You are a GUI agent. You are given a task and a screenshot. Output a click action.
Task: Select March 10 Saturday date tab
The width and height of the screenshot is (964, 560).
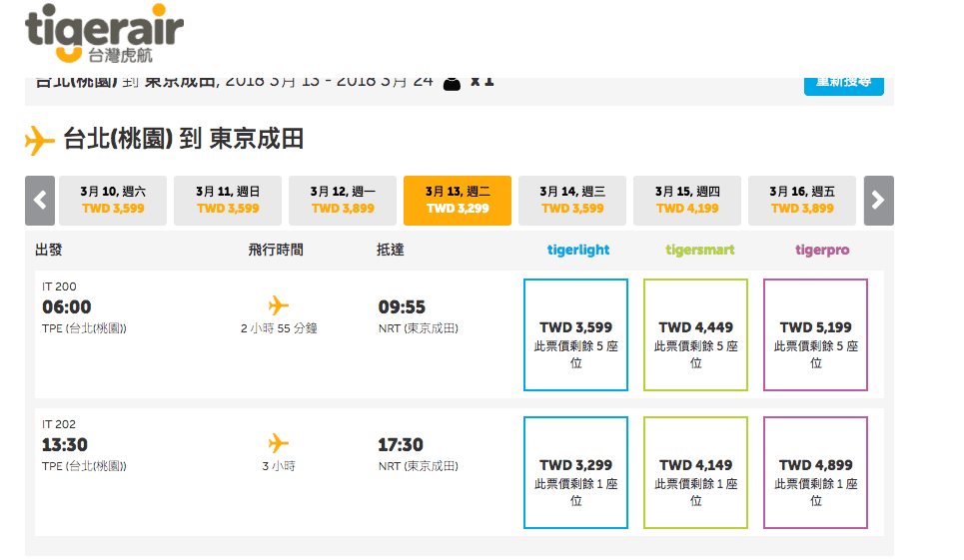(x=113, y=201)
